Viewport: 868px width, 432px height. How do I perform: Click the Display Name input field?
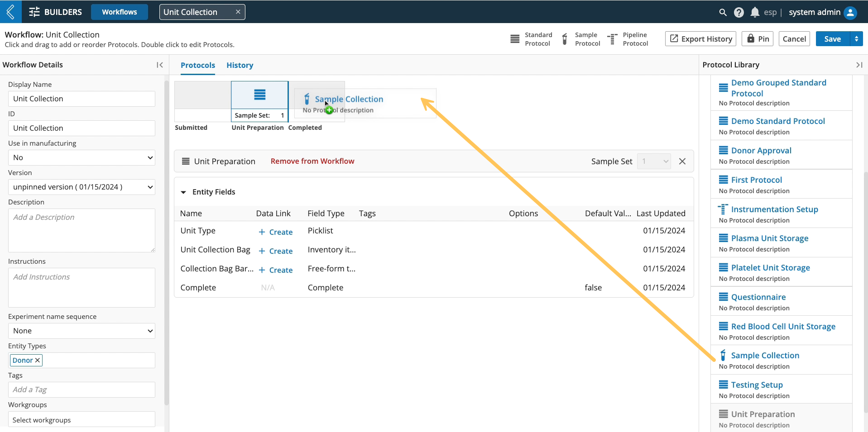click(x=82, y=99)
